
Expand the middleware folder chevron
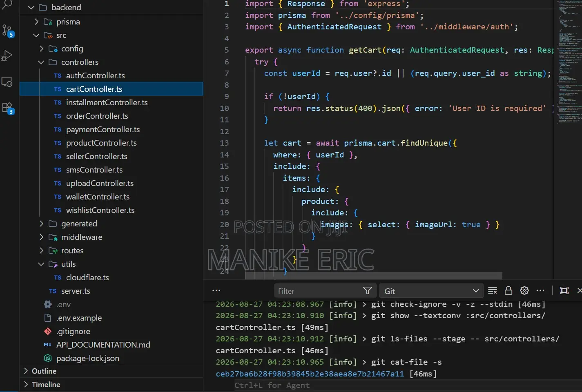click(41, 237)
